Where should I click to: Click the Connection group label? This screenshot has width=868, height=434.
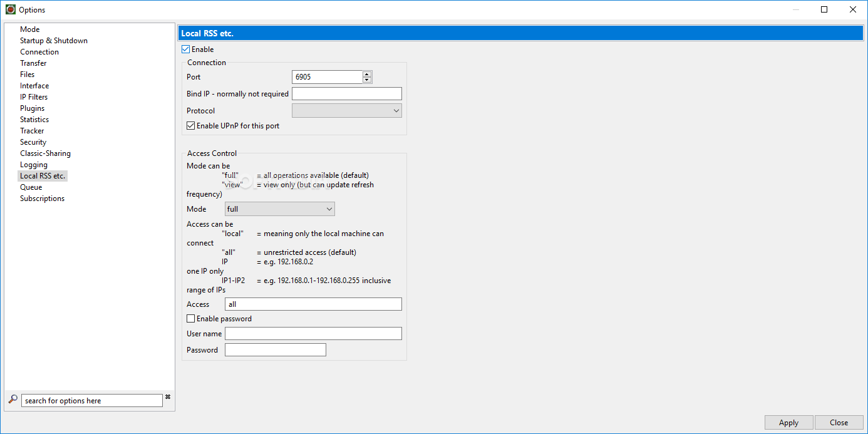207,63
